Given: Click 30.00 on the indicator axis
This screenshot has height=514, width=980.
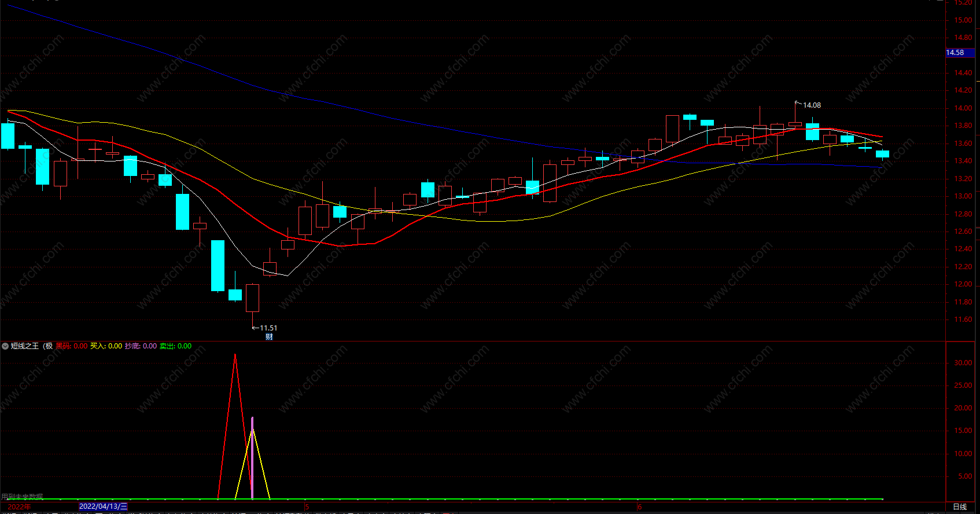Looking at the screenshot, I should (963, 363).
